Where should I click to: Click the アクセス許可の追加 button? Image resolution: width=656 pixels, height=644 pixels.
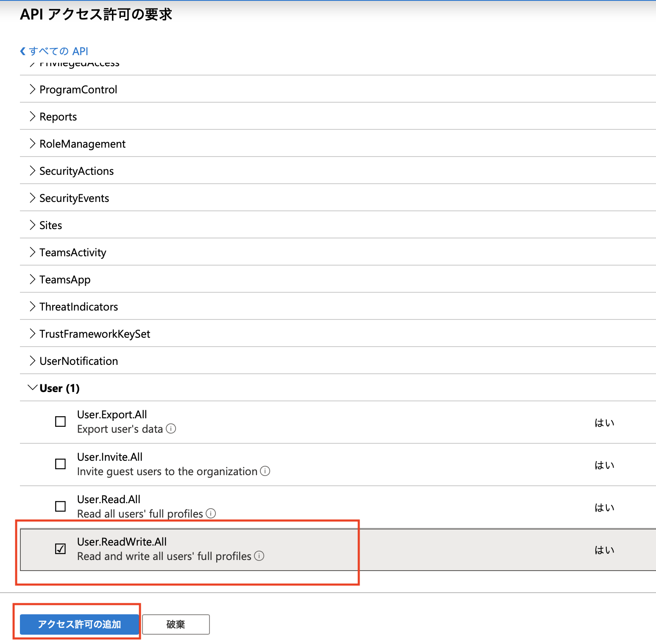click(79, 624)
